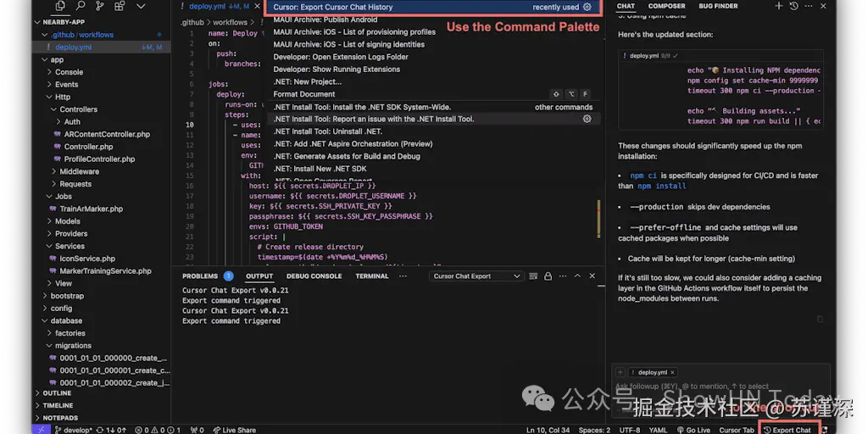Change UTF-8 encoding in status bar
This screenshot has height=434, width=868.
pos(630,430)
